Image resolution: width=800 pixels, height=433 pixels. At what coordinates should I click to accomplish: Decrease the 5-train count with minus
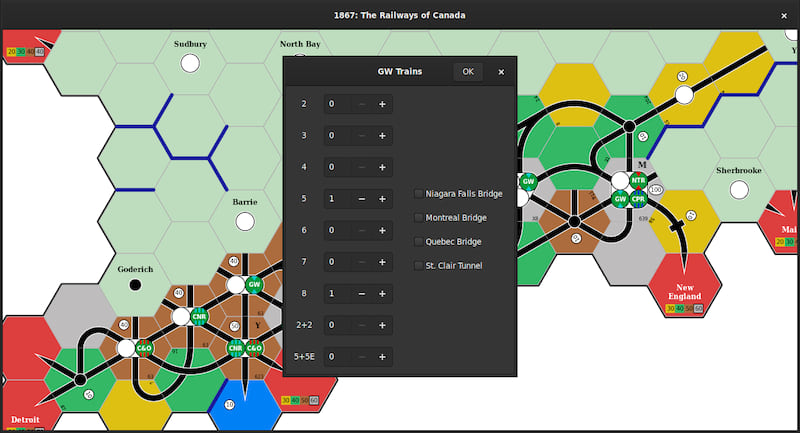click(361, 199)
